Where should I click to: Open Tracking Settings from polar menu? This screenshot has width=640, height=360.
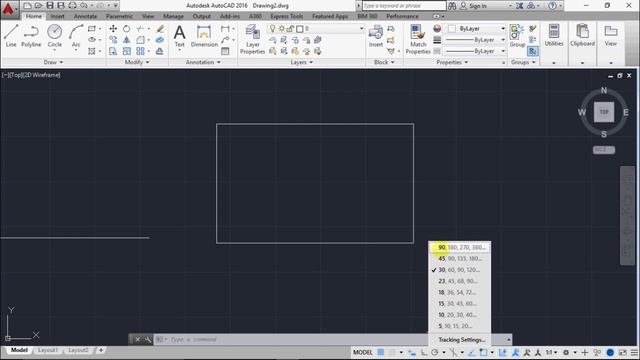461,340
